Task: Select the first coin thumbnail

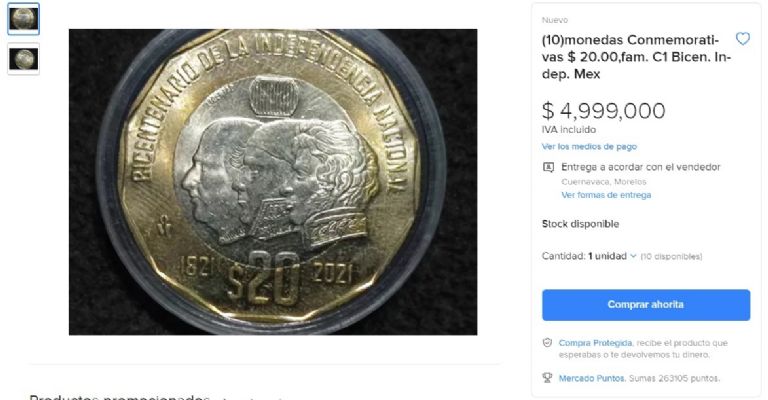Action: click(24, 19)
